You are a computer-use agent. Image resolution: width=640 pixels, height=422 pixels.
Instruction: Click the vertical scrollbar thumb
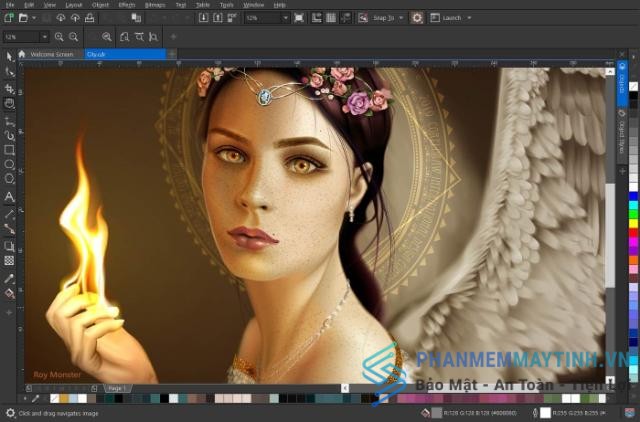tap(610, 235)
